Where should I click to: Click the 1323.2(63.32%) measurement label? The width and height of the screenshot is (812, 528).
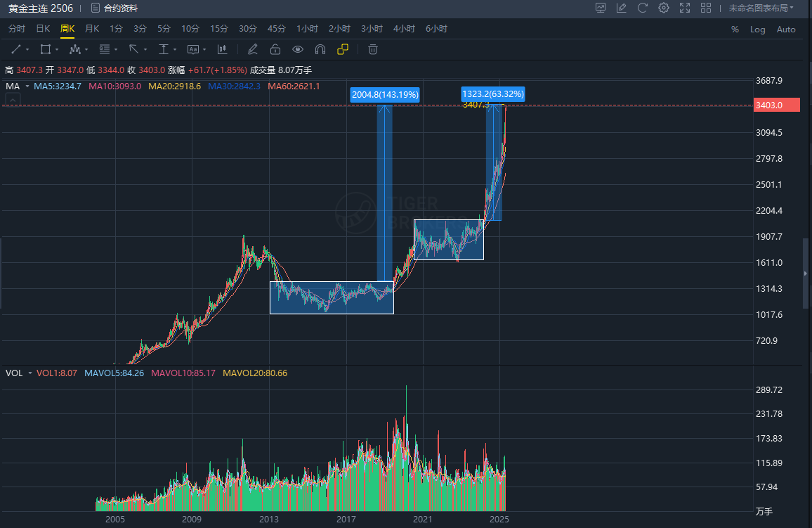point(493,94)
